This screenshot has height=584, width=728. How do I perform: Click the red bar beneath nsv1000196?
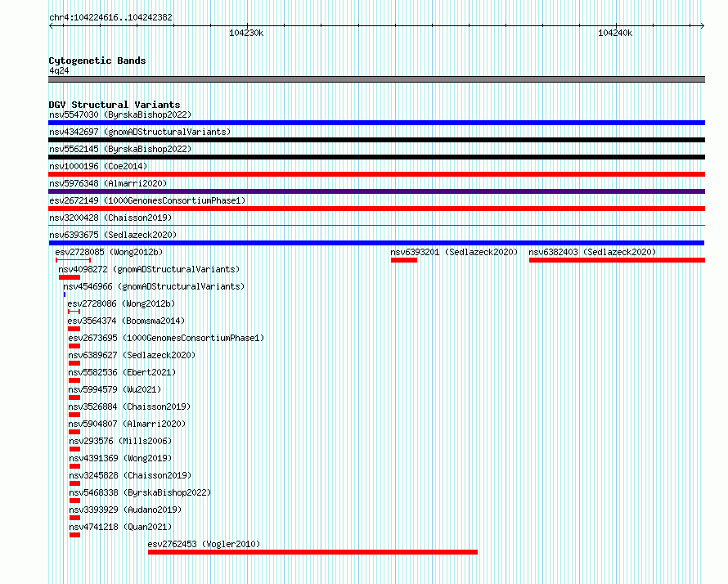[x=376, y=174]
